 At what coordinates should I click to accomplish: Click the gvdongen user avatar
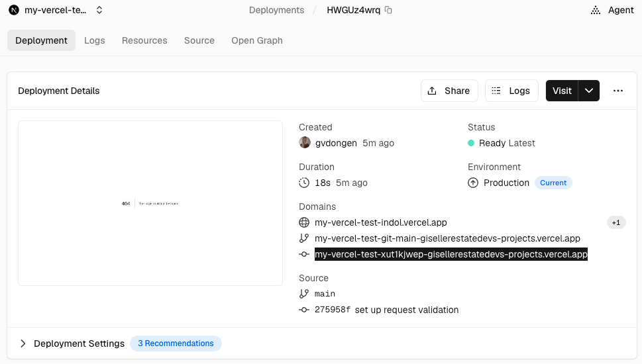tap(305, 143)
